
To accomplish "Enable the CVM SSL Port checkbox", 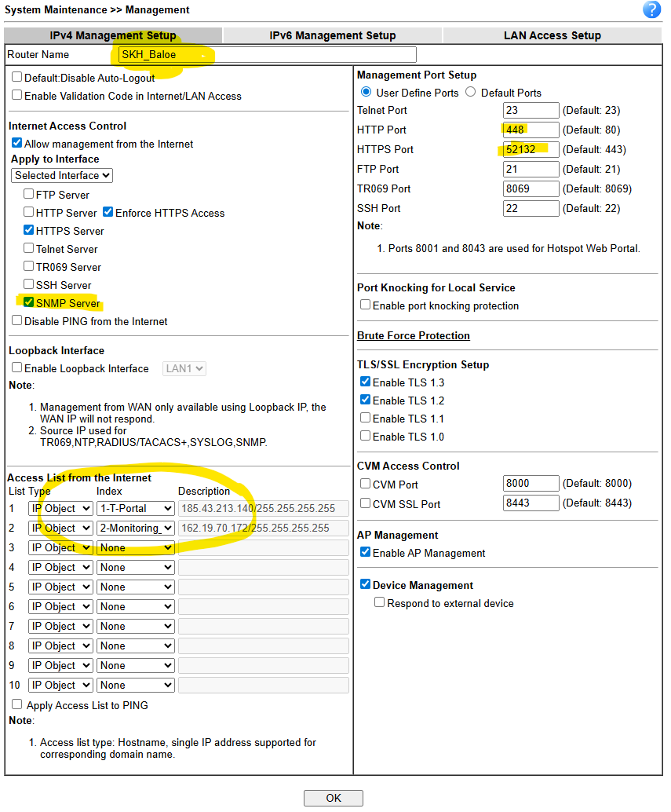I will coord(365,503).
